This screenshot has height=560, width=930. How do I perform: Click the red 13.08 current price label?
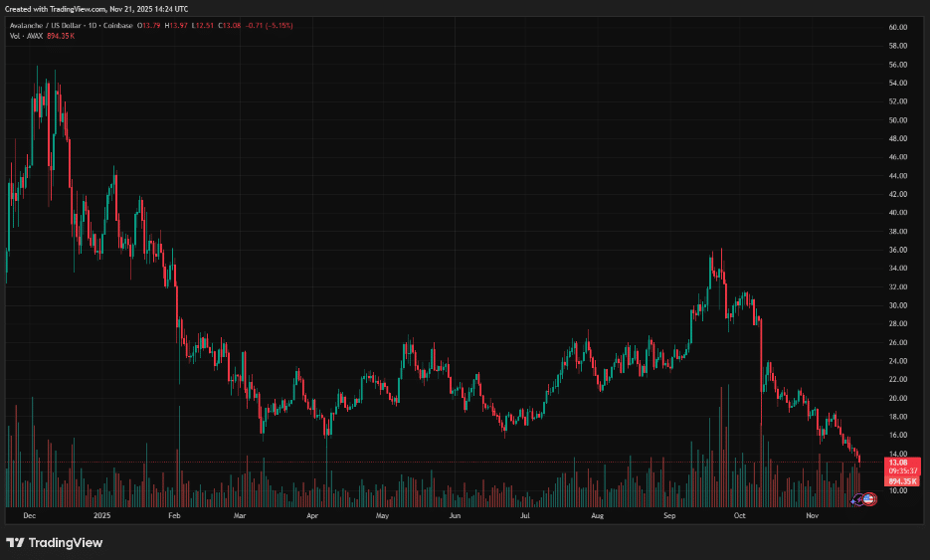tap(897, 463)
